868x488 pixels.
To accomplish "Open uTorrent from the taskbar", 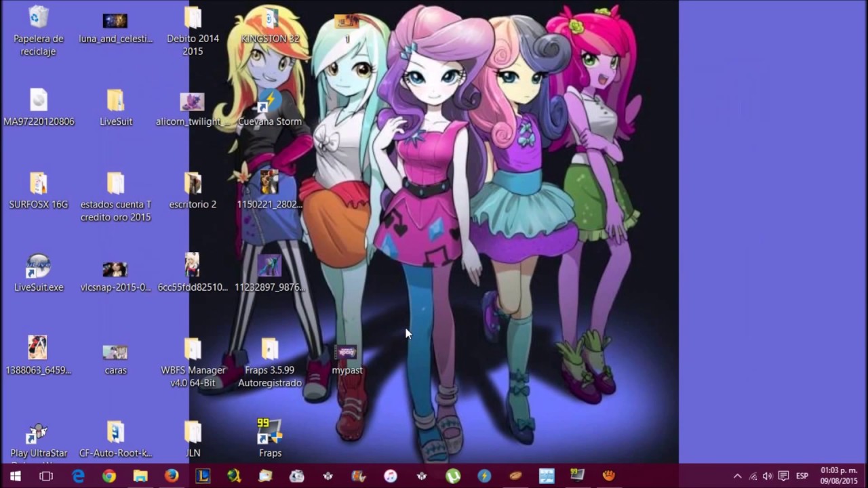I will 453,476.
